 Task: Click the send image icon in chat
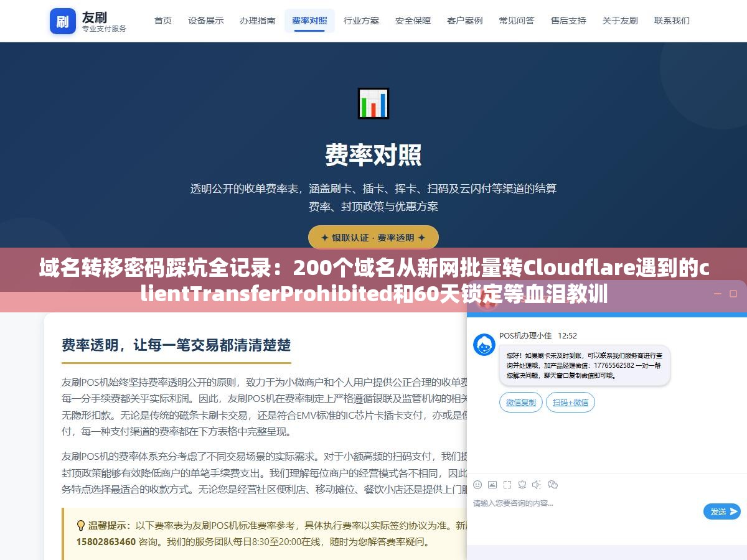[492, 485]
